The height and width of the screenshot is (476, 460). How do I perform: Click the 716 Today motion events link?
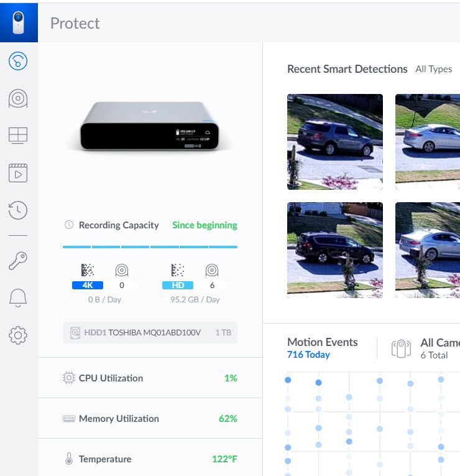(x=308, y=355)
